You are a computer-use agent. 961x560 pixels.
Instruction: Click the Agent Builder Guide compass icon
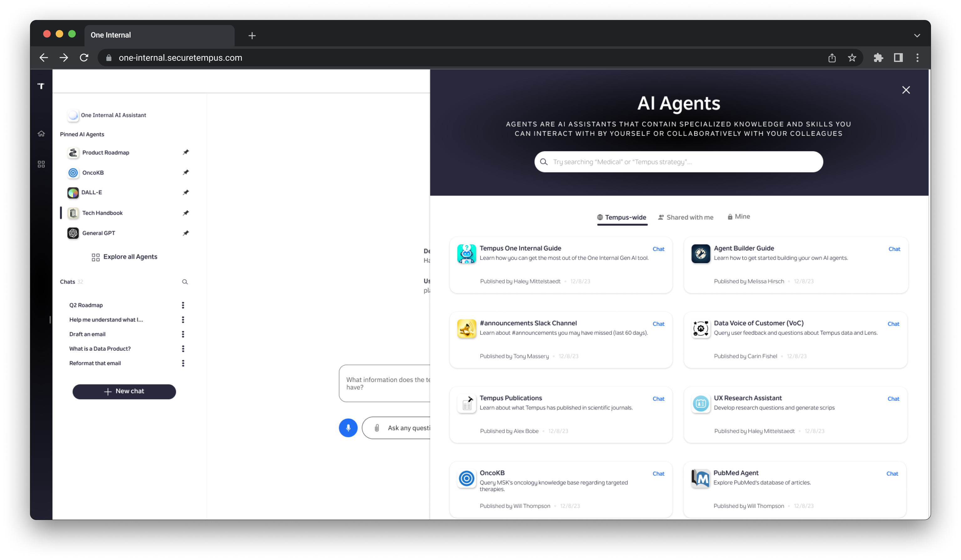[x=700, y=254]
